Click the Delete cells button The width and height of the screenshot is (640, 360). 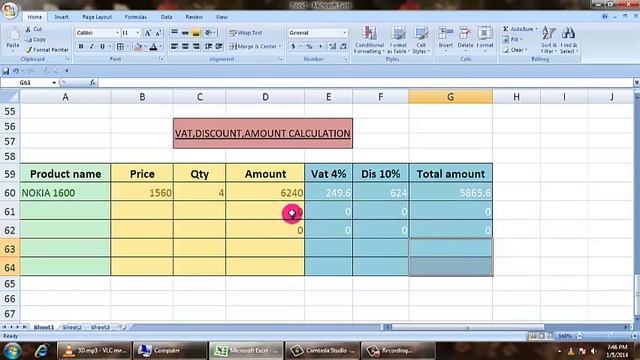point(465,38)
